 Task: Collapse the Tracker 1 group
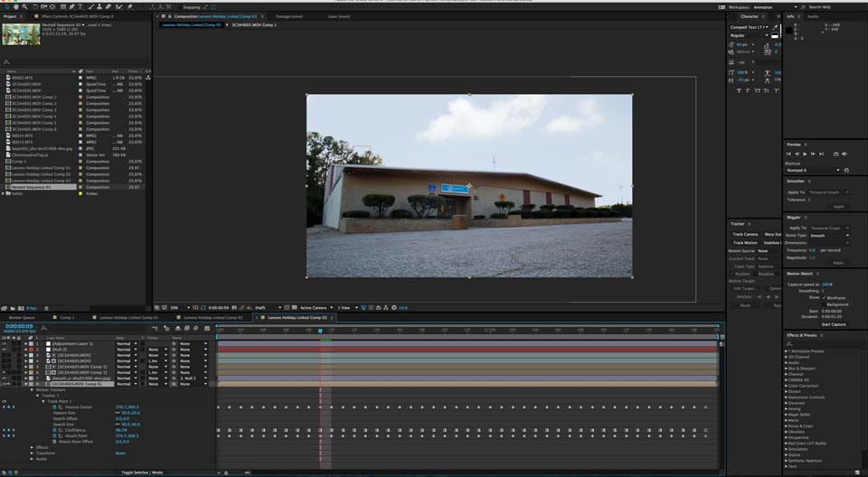coord(38,396)
